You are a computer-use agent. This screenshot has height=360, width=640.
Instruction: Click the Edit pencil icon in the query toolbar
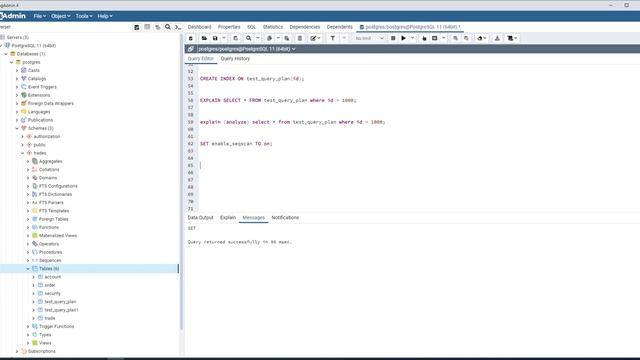[313, 38]
